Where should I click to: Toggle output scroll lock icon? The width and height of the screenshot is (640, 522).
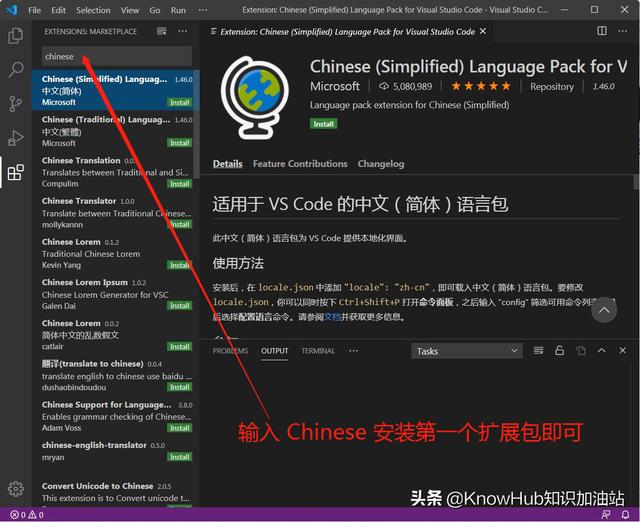(560, 351)
